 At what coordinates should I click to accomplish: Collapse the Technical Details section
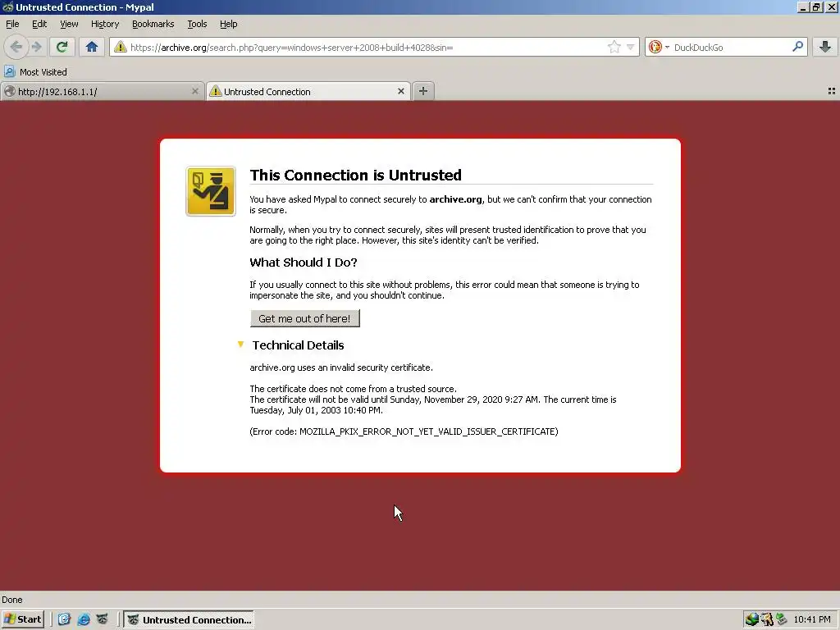click(x=240, y=345)
